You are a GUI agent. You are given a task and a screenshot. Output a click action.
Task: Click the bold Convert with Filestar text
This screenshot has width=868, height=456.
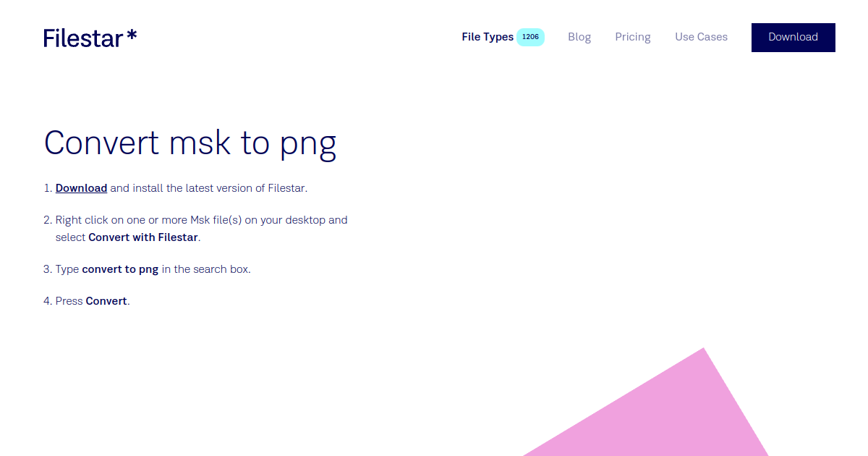point(142,237)
